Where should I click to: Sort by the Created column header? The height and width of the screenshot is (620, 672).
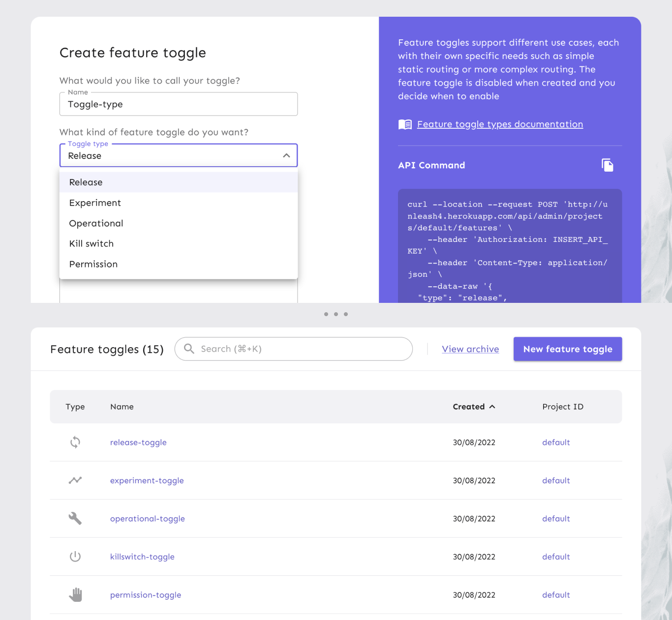[469, 407]
